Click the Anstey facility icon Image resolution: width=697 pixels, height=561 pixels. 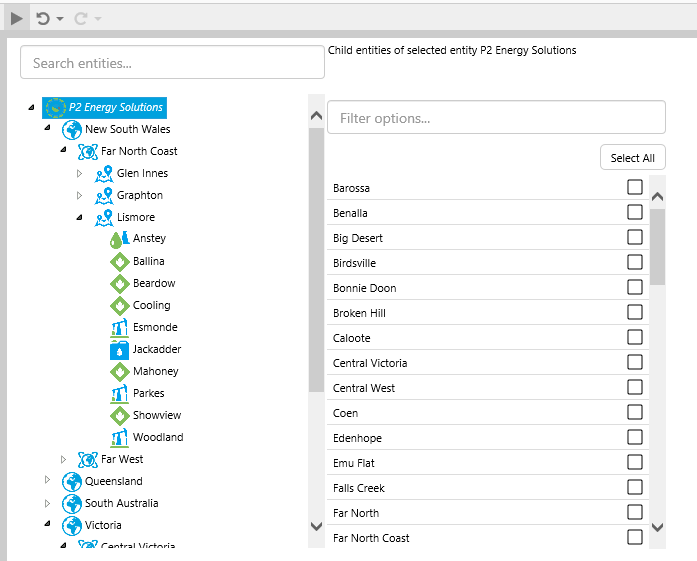pos(119,239)
